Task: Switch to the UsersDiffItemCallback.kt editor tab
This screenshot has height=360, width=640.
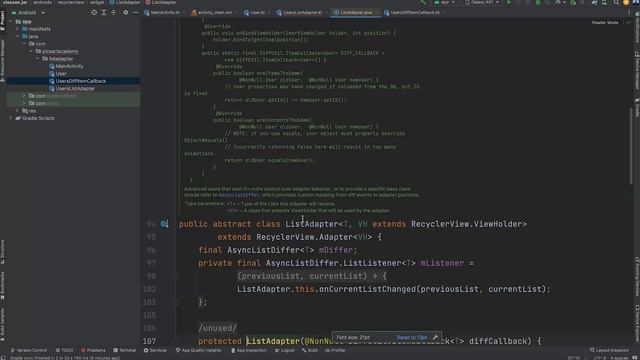Action: (x=414, y=13)
